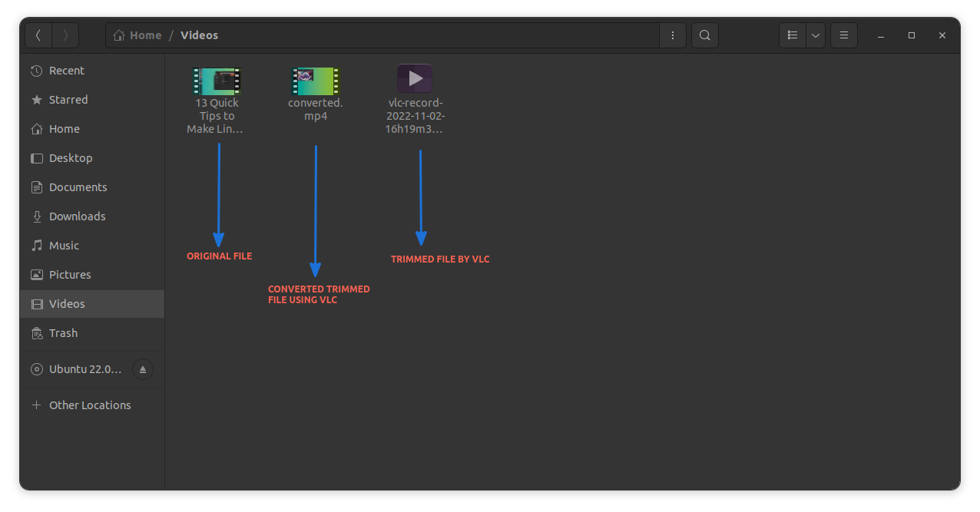Open the Music folder in sidebar
980x512 pixels.
click(64, 246)
